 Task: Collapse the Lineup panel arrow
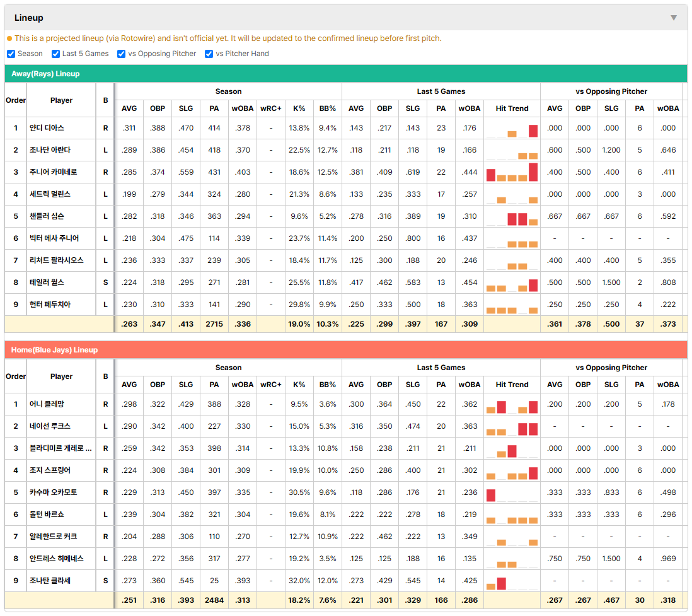pos(674,18)
